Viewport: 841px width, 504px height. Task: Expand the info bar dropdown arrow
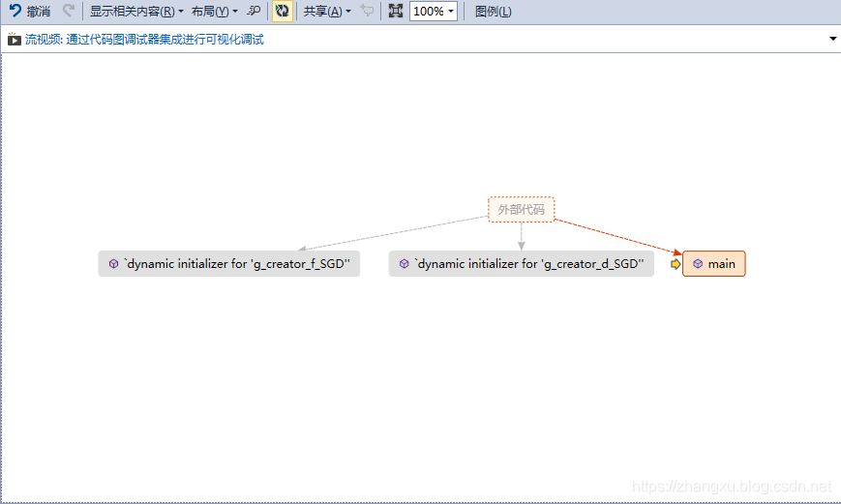click(832, 39)
